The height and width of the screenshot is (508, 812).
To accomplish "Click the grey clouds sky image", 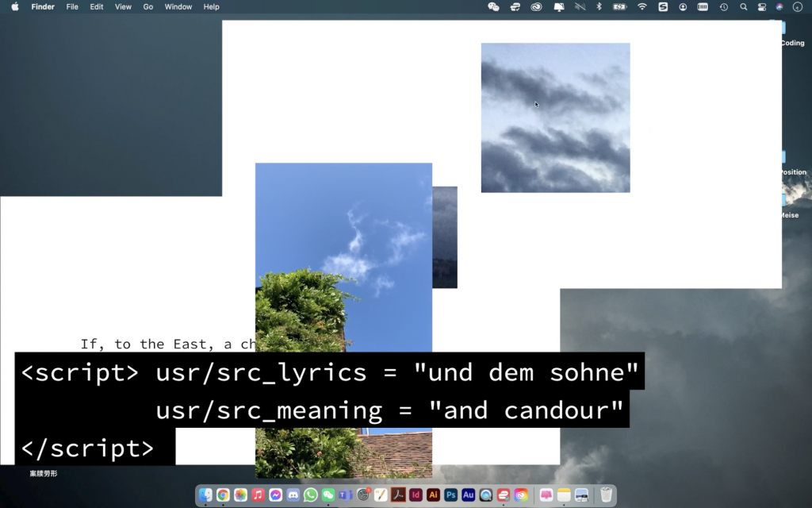I will 556,117.
